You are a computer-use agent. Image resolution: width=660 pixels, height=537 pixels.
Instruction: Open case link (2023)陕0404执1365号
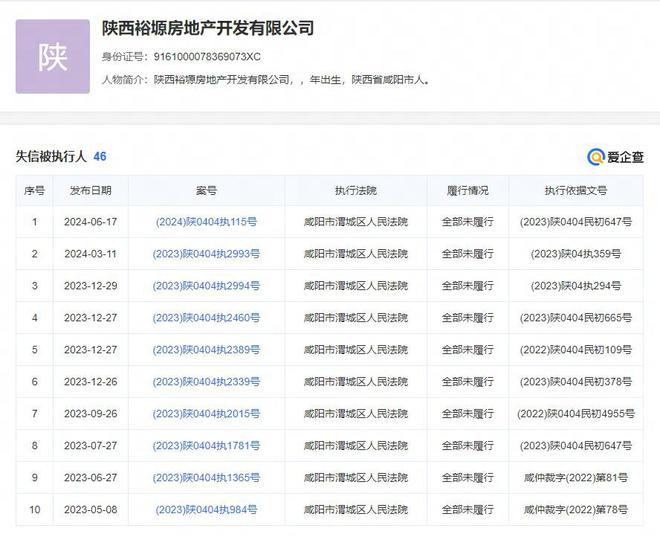[x=206, y=478]
